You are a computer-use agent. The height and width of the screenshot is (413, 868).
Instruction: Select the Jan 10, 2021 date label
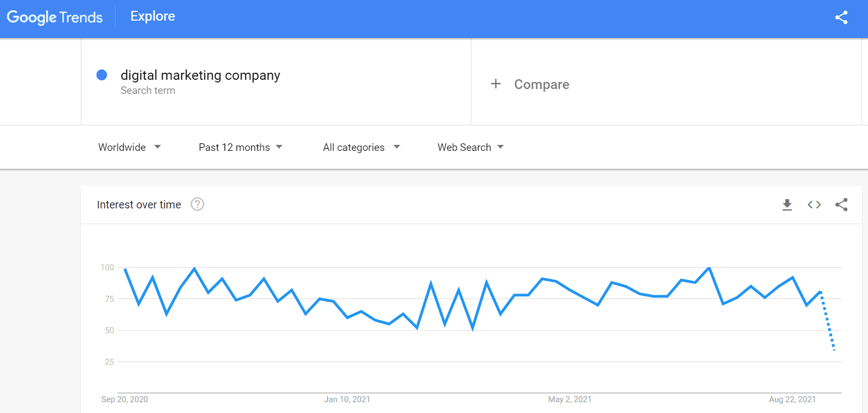pos(347,399)
